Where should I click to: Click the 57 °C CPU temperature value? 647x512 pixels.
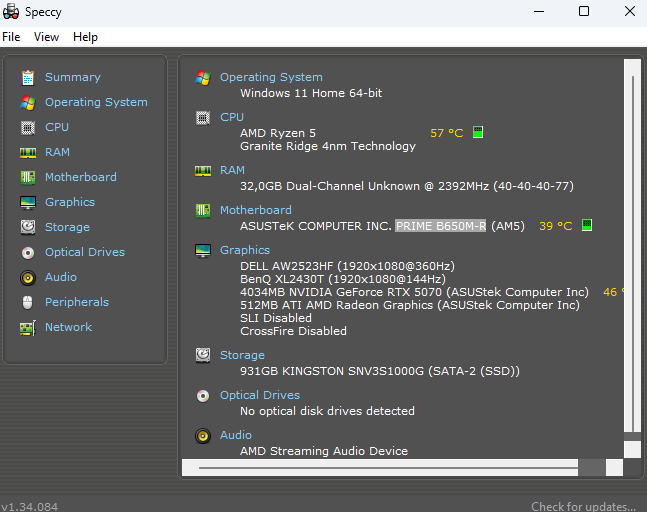(447, 133)
